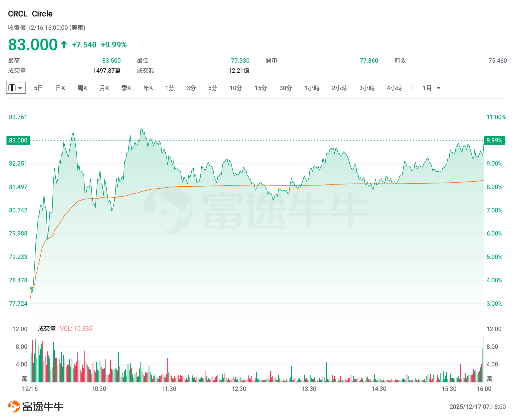
Task: Choose the 30分 interval
Action: coord(286,88)
